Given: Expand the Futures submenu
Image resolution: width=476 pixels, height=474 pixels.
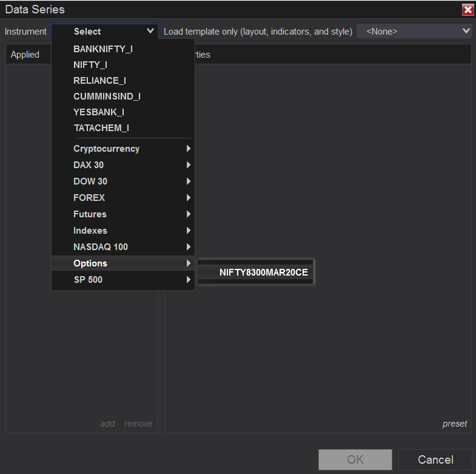Looking at the screenshot, I should tap(123, 214).
